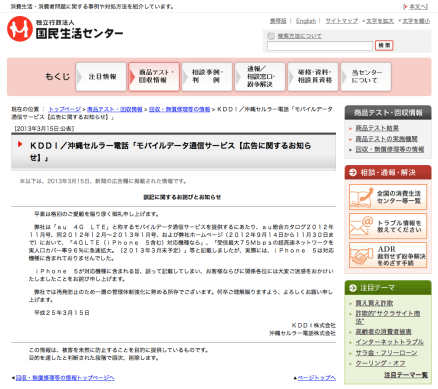Viewport: 438px width, 389px height.
Task: Open the 携帯版 mobile site link
Action: coord(278,21)
